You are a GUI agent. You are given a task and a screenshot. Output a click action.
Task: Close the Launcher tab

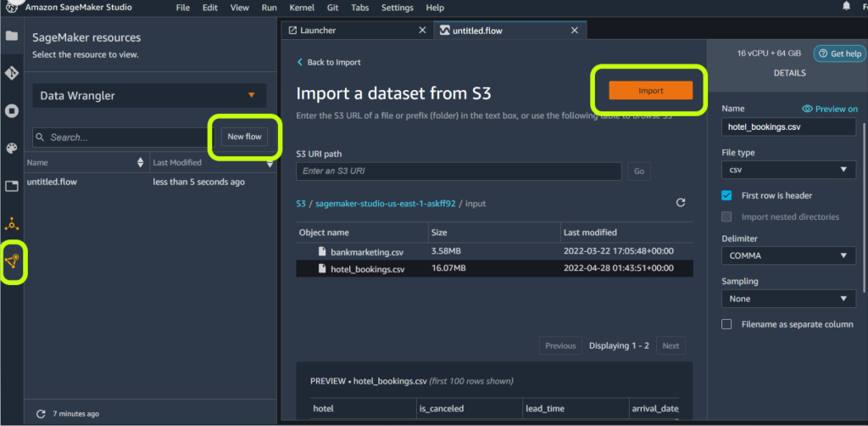422,31
